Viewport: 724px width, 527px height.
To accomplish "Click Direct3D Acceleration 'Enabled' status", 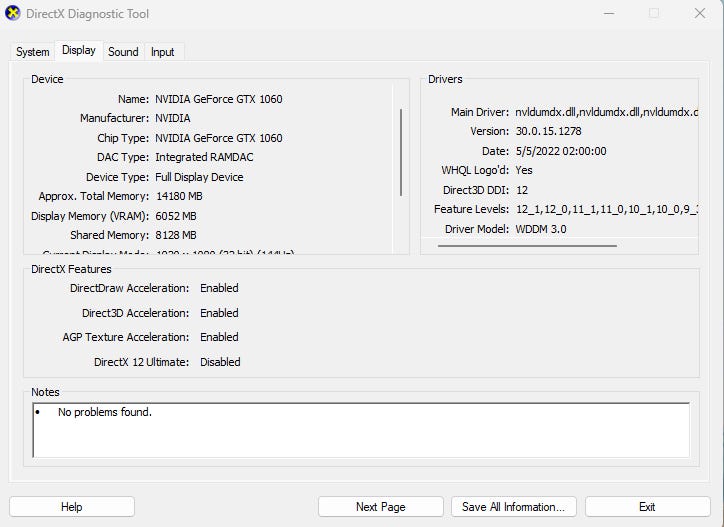I will [219, 313].
